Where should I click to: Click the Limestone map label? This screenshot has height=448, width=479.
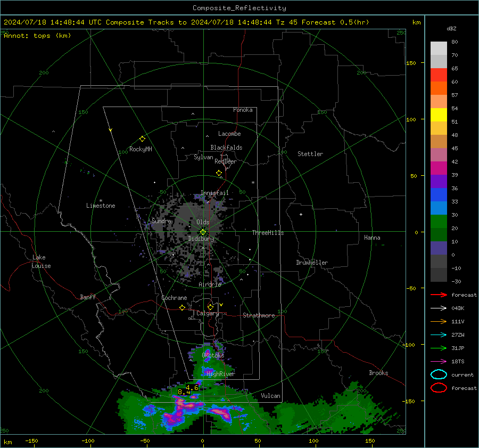[101, 206]
